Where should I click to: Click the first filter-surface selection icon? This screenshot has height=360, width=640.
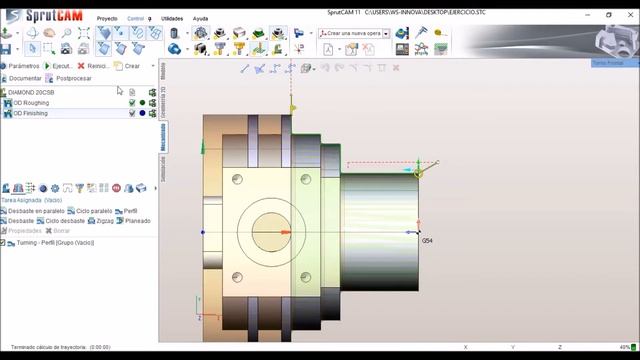[104, 49]
